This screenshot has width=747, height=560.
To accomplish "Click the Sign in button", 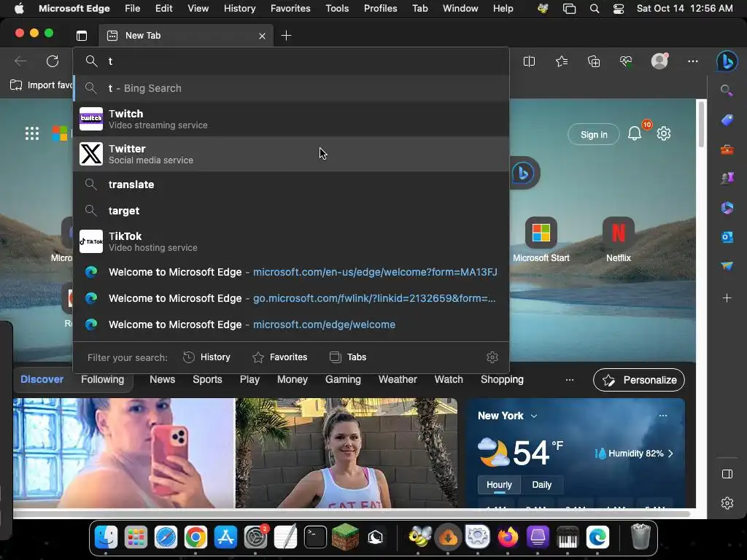I will 594,135.
